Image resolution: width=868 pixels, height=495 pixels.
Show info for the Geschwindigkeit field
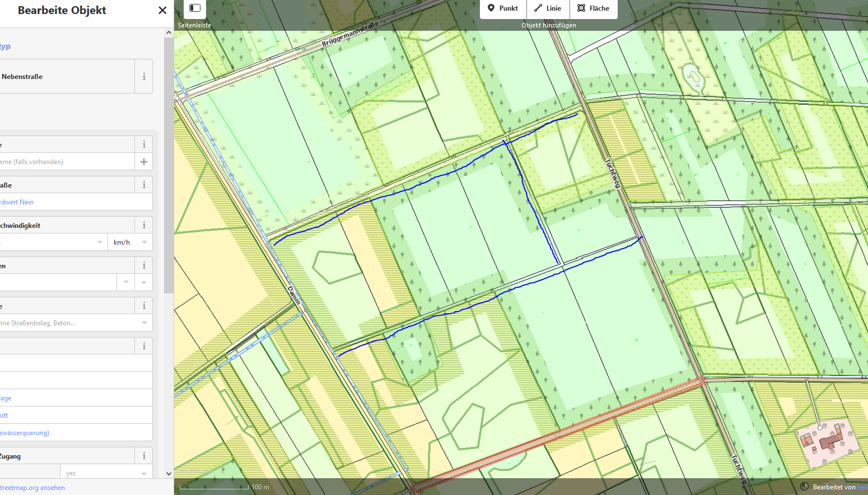tap(144, 225)
